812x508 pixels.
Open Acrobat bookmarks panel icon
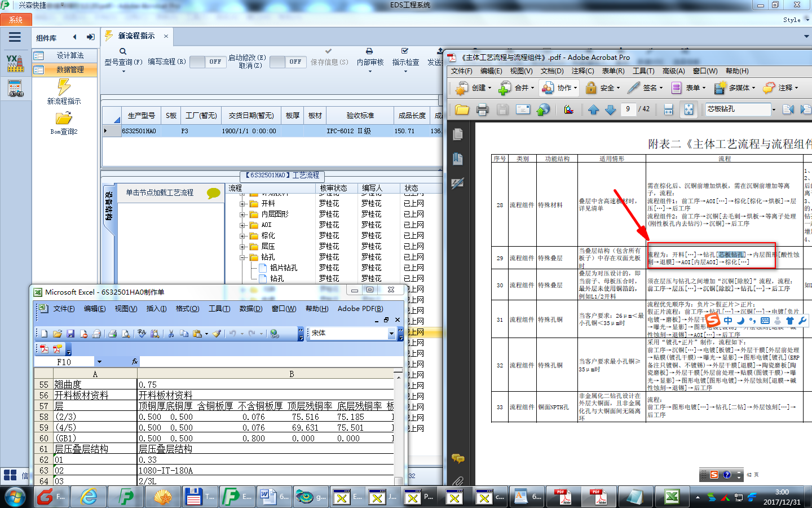point(458,159)
